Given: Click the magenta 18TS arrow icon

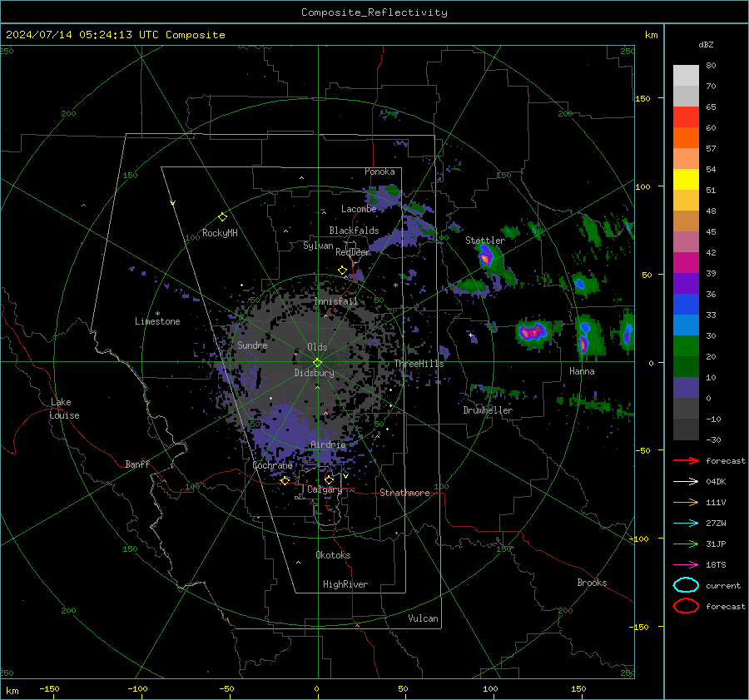Looking at the screenshot, I should [x=686, y=565].
